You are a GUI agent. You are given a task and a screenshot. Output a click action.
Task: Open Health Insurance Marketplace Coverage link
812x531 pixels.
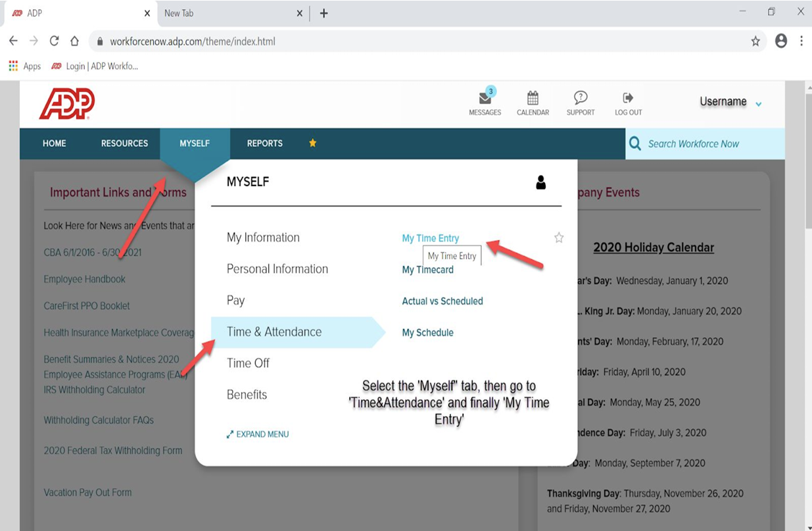119,333
